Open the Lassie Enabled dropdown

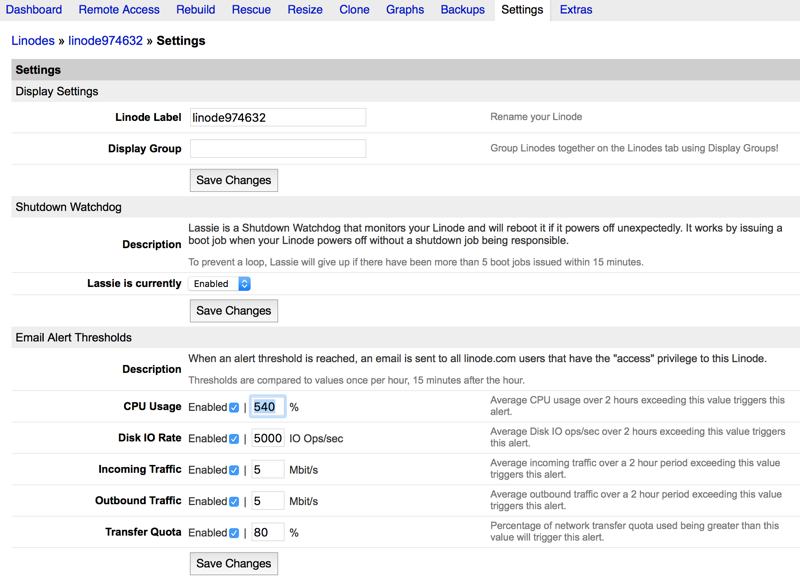[219, 284]
